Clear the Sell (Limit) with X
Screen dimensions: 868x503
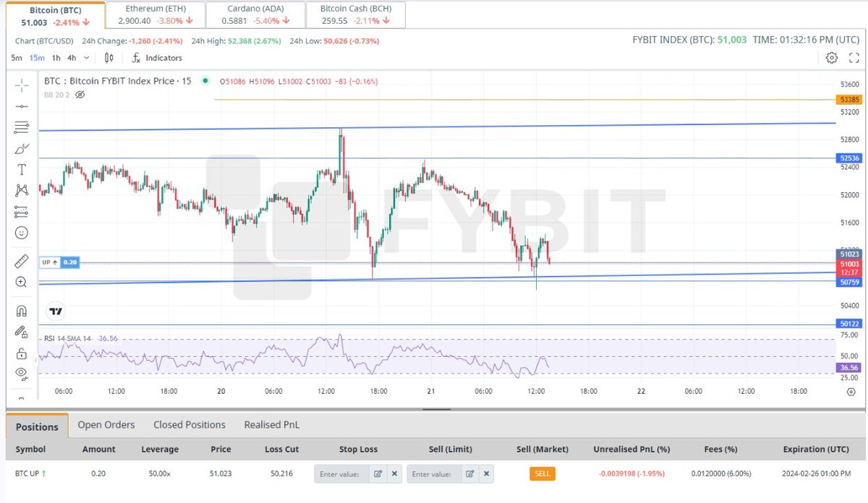pyautogui.click(x=487, y=474)
